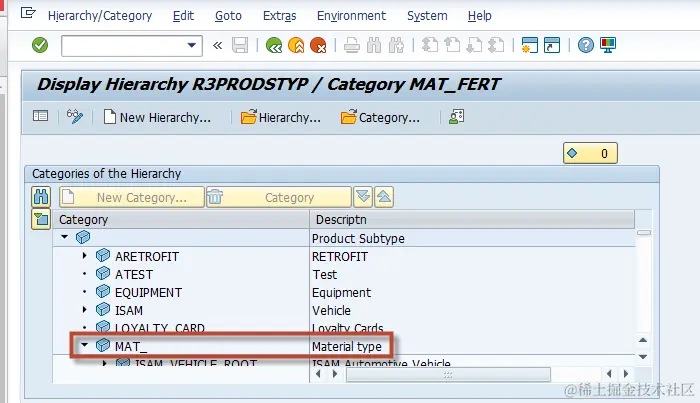Expand the ARETROFIT tree node

(84, 256)
